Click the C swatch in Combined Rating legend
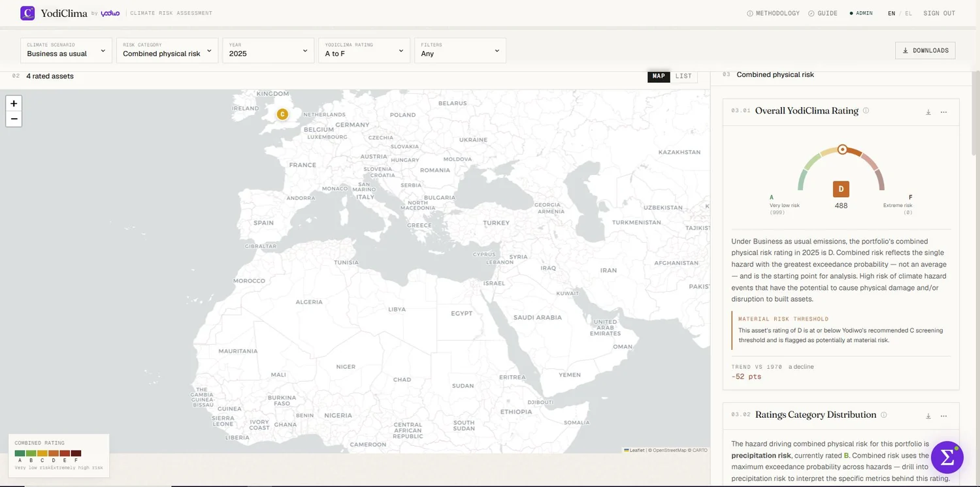Viewport: 980px width, 487px height. pyautogui.click(x=42, y=453)
